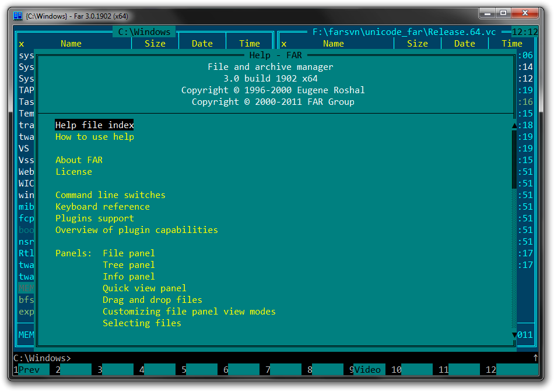Open the Info panel help topic
Screen dimensions: 554x392
click(129, 276)
